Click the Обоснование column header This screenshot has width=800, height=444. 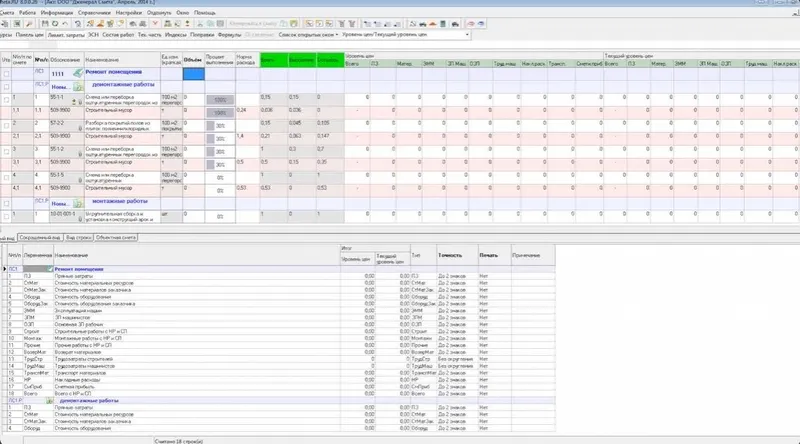coord(66,60)
